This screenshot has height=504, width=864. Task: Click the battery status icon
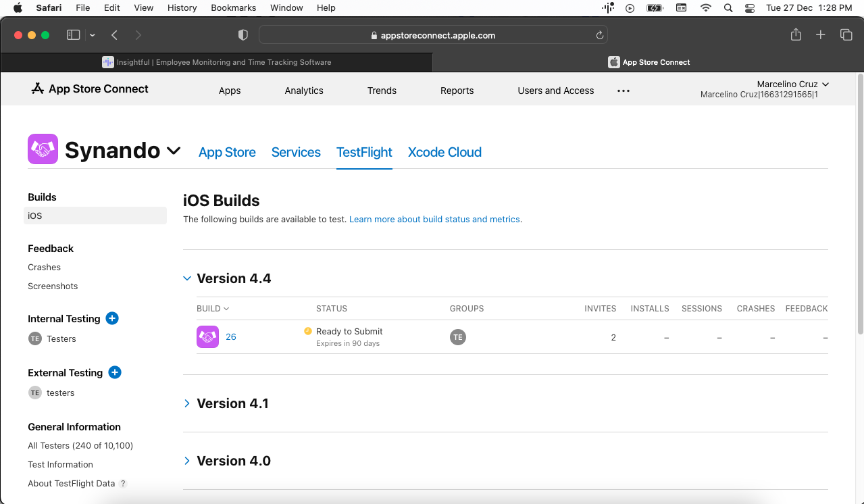coord(655,7)
